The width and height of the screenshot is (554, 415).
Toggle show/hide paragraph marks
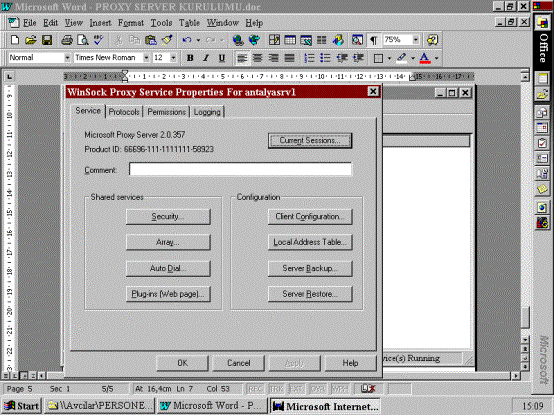click(x=373, y=40)
